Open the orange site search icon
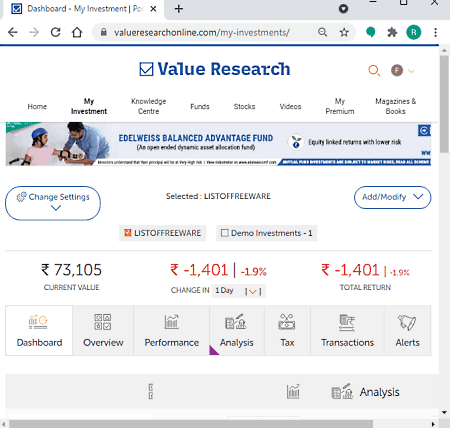The width and height of the screenshot is (450, 428). pyautogui.click(x=374, y=71)
